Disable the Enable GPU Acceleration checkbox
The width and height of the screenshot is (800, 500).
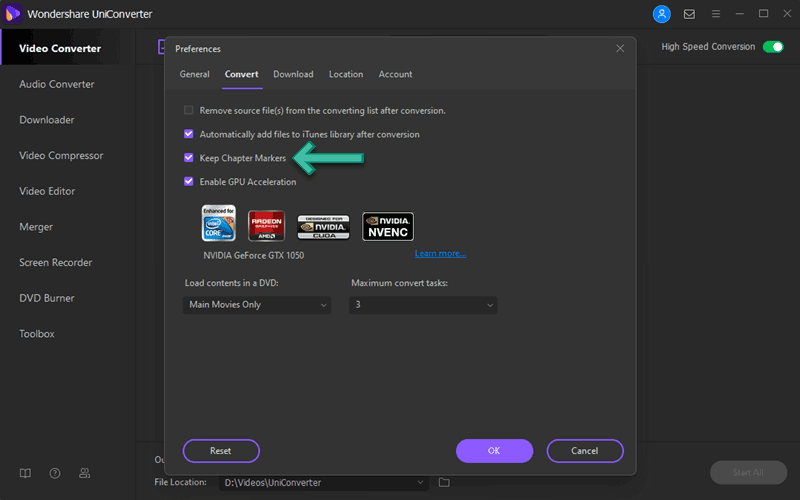(189, 181)
